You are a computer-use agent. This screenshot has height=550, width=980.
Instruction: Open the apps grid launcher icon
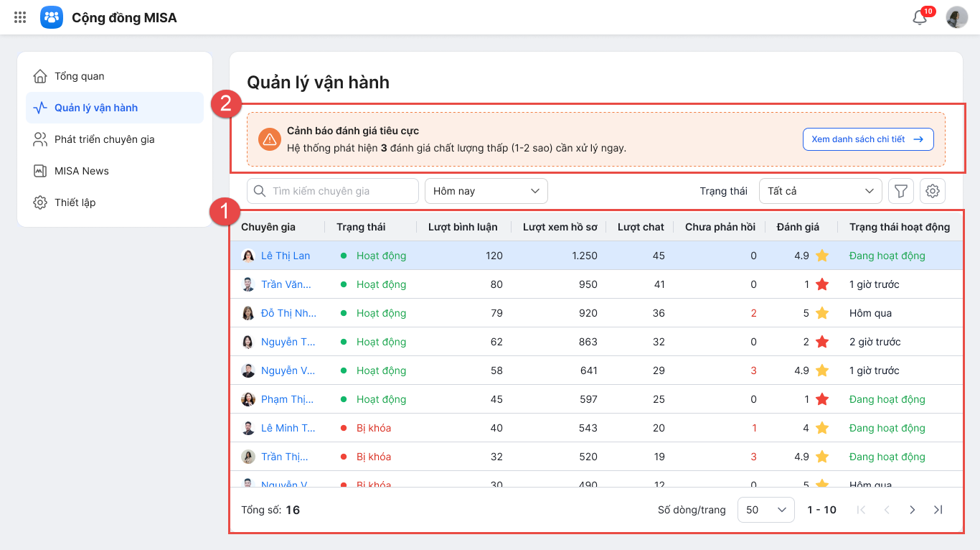click(20, 17)
